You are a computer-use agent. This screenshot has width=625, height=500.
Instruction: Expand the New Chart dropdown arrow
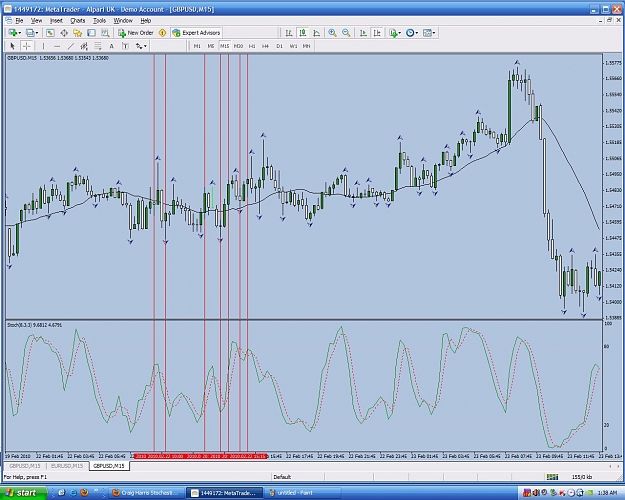(20, 33)
